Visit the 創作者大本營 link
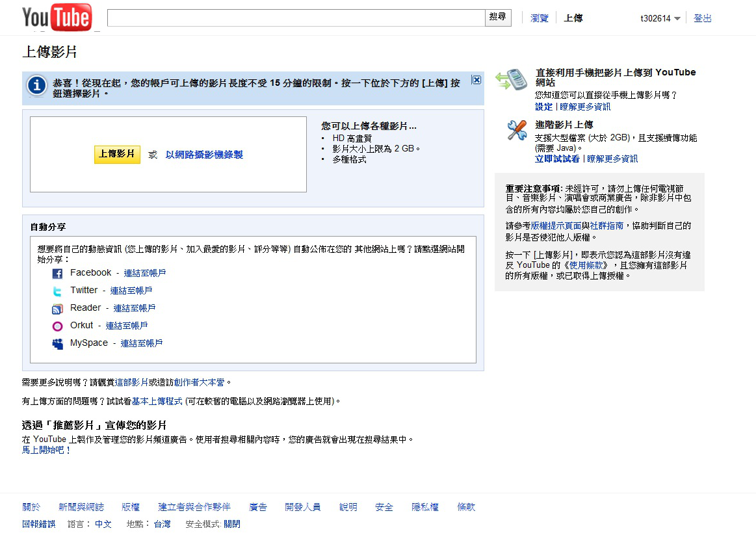This screenshot has width=756, height=548. [199, 383]
